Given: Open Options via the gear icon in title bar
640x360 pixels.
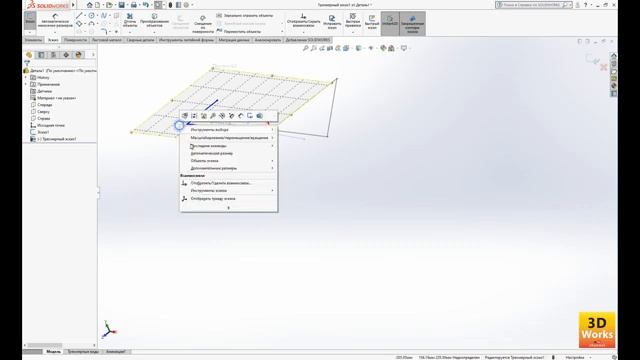Looking at the screenshot, I should [187, 5].
